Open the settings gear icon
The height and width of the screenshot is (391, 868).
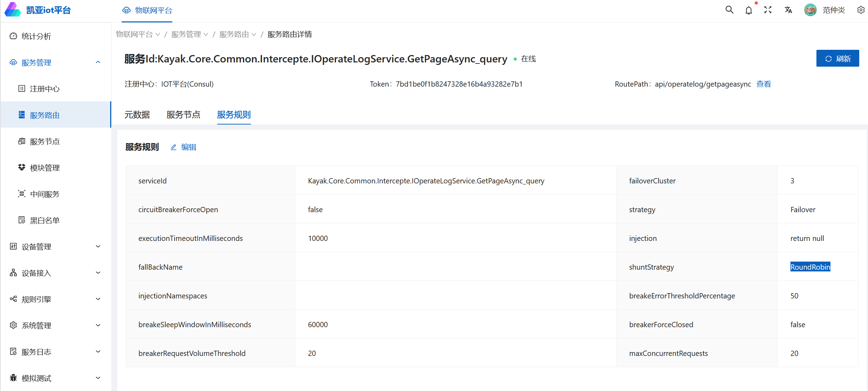861,10
